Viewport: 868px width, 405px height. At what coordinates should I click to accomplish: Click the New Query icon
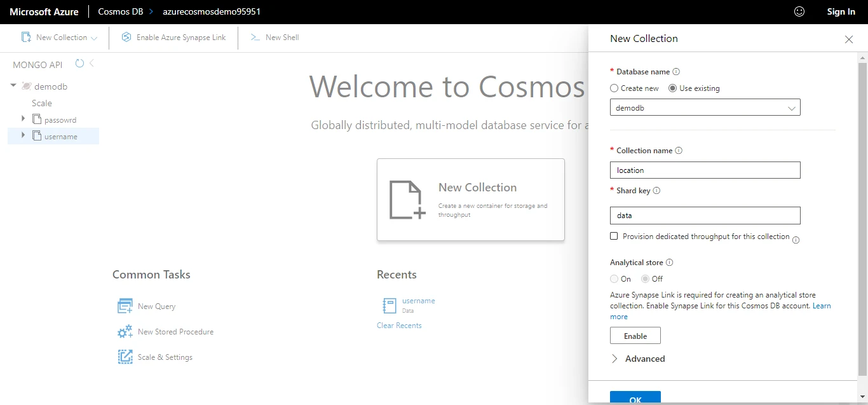tap(125, 306)
